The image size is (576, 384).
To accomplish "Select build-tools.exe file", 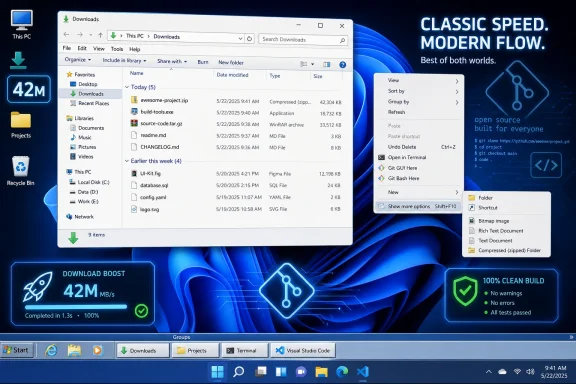I will [157, 112].
